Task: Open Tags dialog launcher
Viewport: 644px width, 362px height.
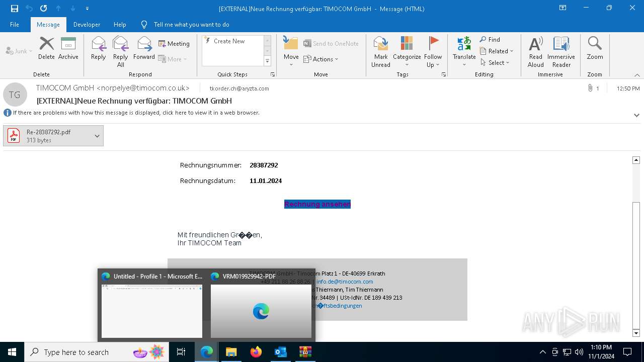Action: (444, 74)
